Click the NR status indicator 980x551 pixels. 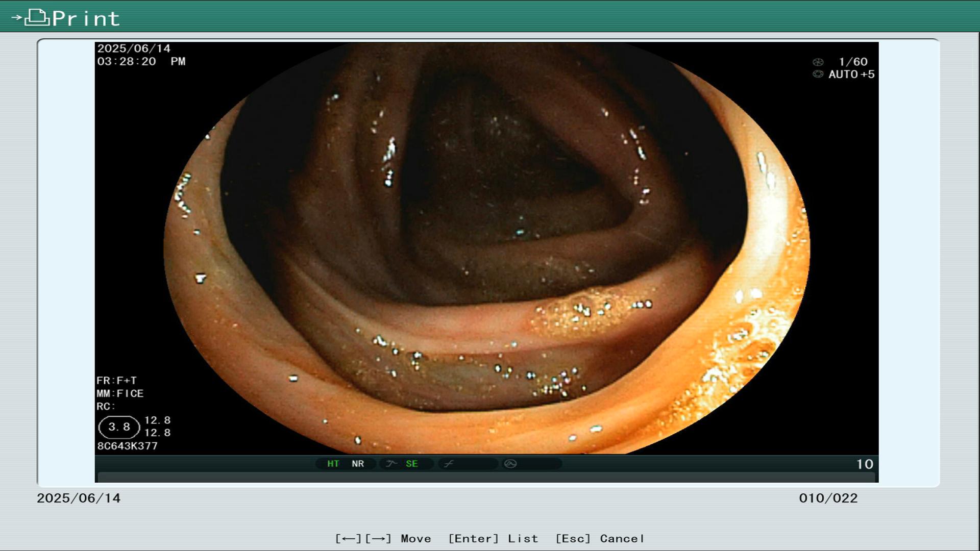tap(357, 464)
